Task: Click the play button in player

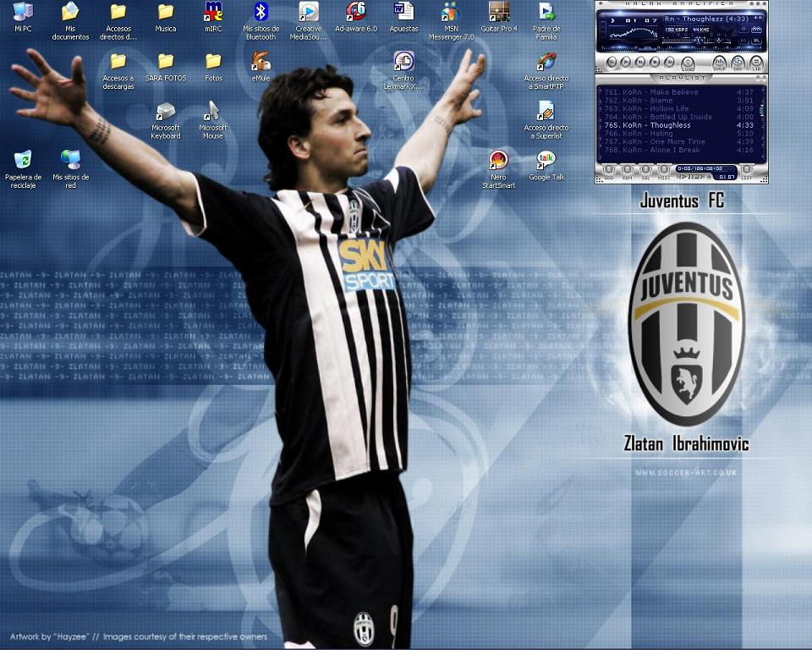Action: 626,62
